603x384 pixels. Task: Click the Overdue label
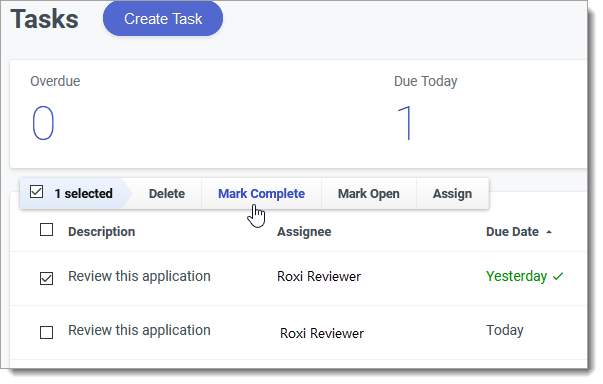[x=55, y=81]
